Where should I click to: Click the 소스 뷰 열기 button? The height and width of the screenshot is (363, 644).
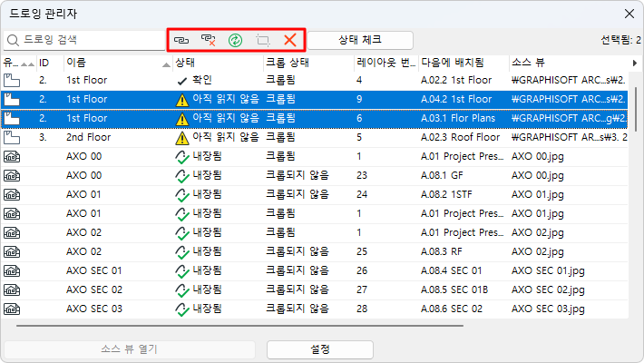pos(130,349)
